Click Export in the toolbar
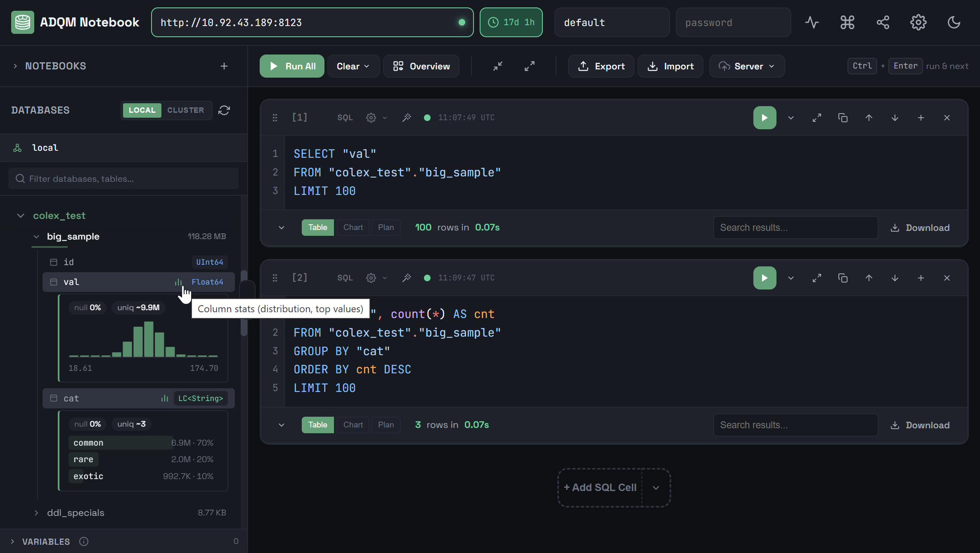The width and height of the screenshot is (980, 553). (x=601, y=66)
